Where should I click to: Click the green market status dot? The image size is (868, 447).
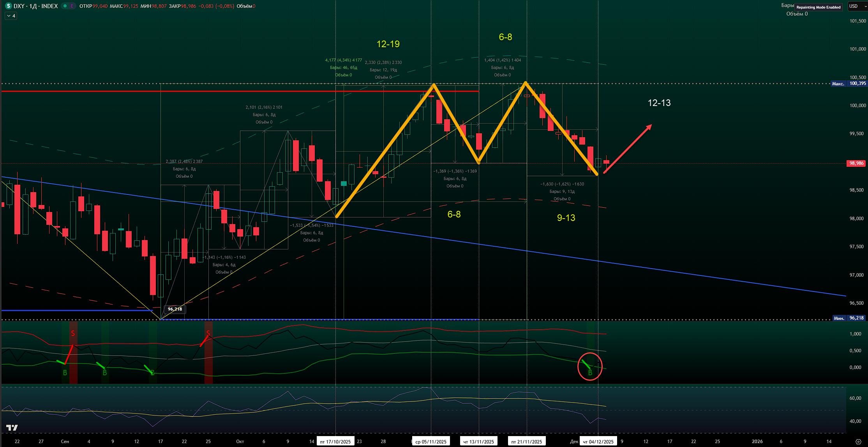point(65,6)
